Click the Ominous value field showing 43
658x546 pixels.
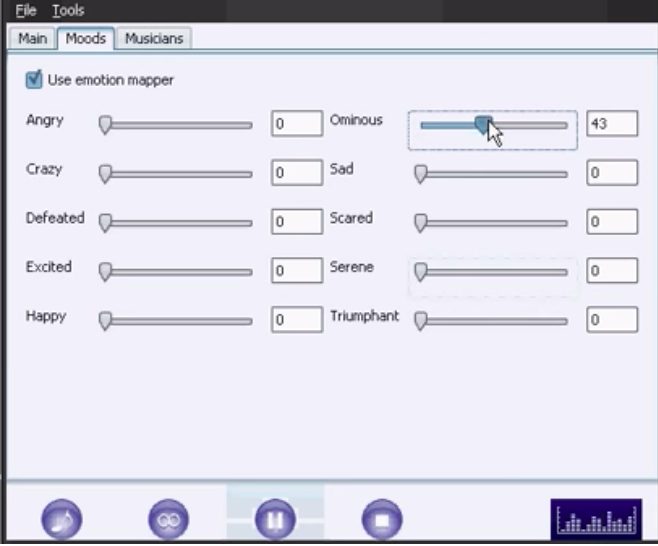[611, 124]
